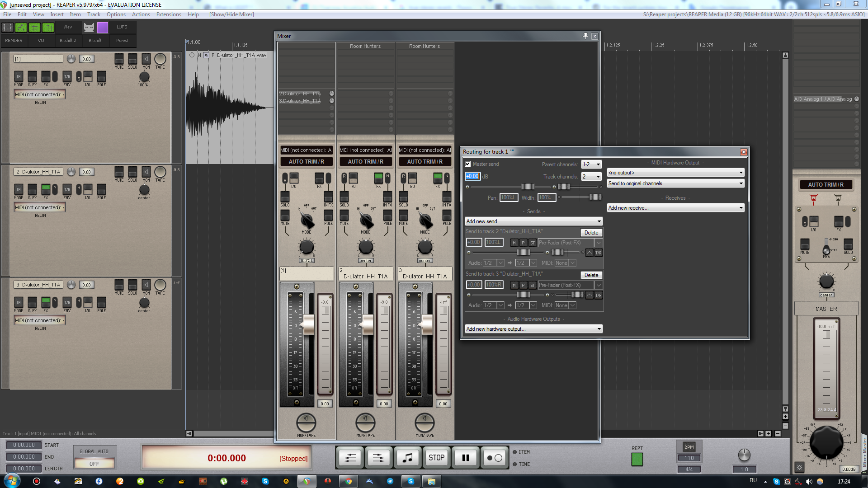Mute track 1 in track panel
Image resolution: width=868 pixels, height=488 pixels.
pos(119,59)
